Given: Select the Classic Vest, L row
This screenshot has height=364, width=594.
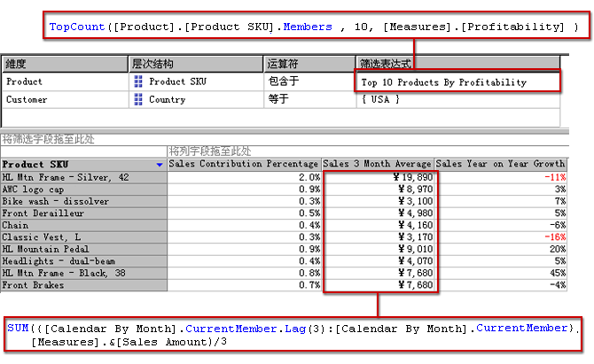Looking at the screenshot, I should pyautogui.click(x=83, y=237).
